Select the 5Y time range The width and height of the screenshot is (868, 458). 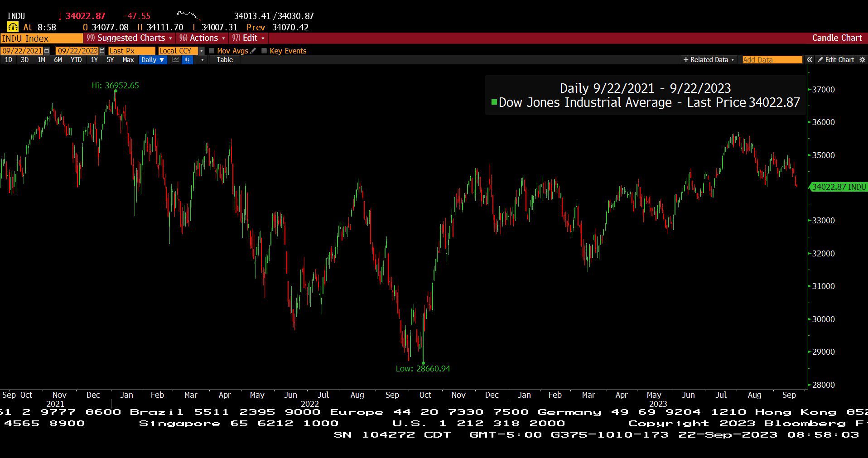pos(110,60)
